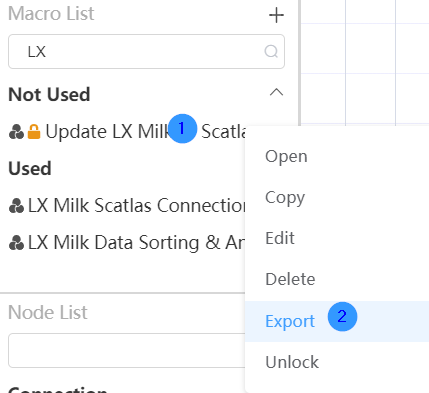Click the plus icon beside Macro List

276,15
